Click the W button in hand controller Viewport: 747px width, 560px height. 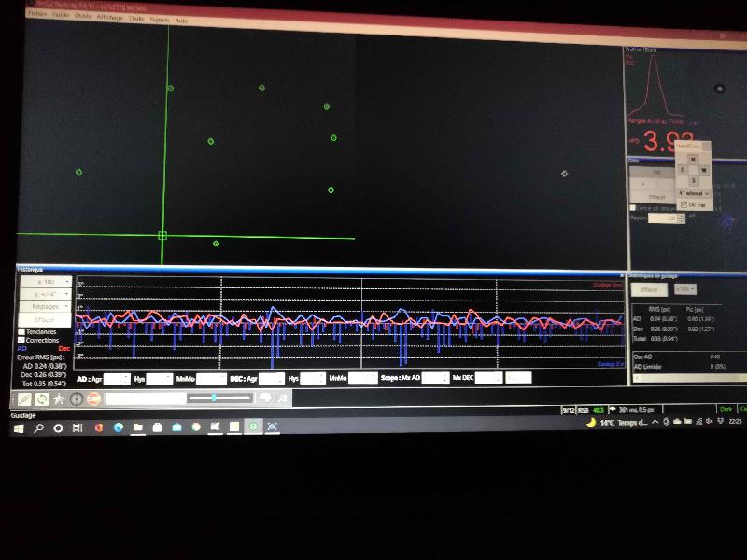point(704,170)
